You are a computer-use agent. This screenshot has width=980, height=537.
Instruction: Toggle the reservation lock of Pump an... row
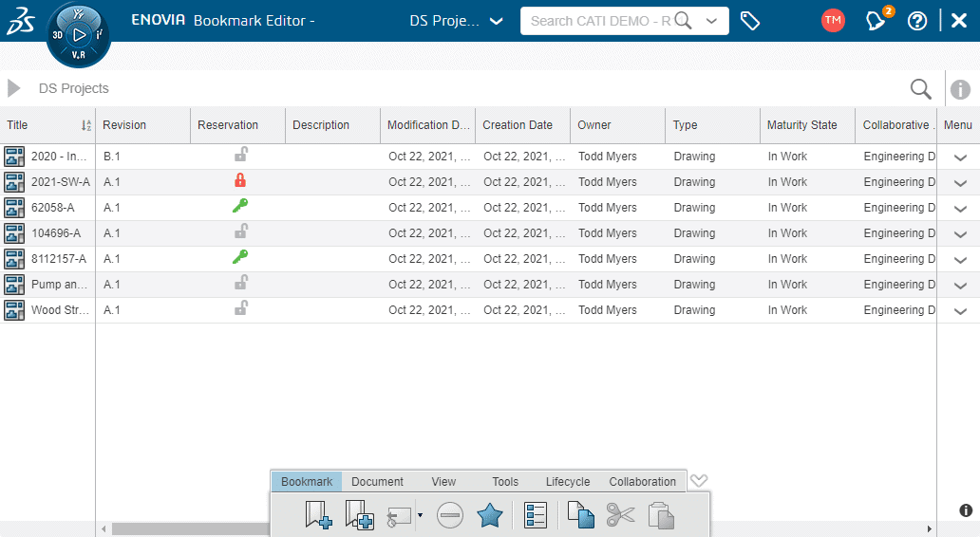(x=240, y=282)
